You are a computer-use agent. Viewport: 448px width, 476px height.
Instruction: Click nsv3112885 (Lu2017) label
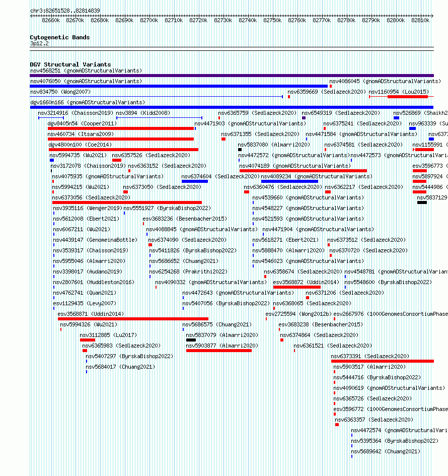coord(108,335)
